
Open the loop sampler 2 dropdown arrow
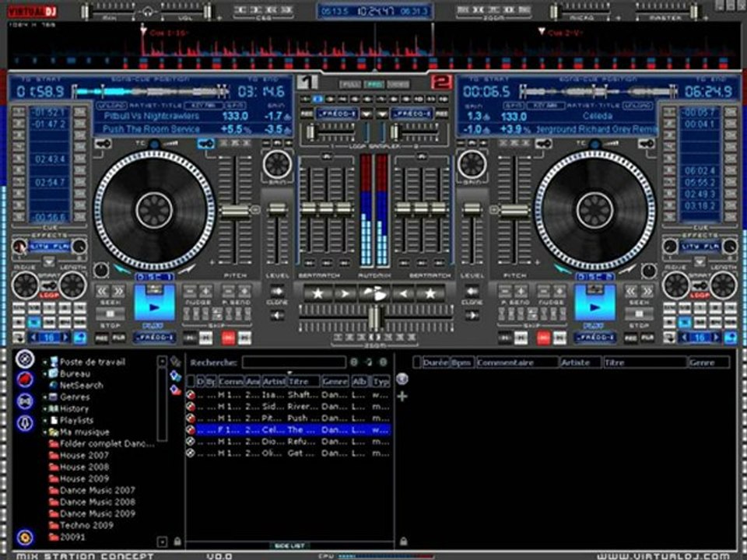click(x=382, y=114)
